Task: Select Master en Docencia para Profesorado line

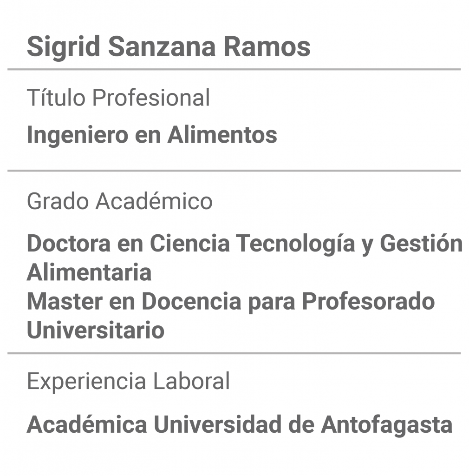Action: 231,302
